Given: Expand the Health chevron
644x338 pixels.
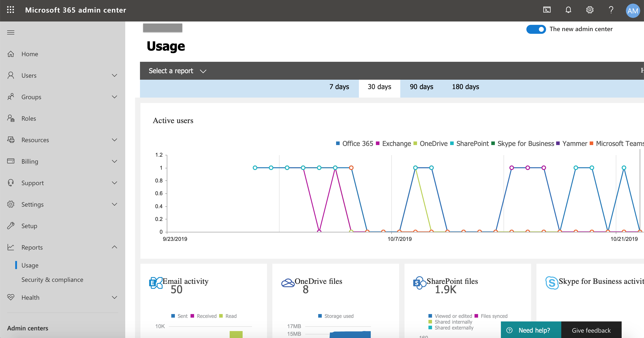Looking at the screenshot, I should (x=114, y=297).
